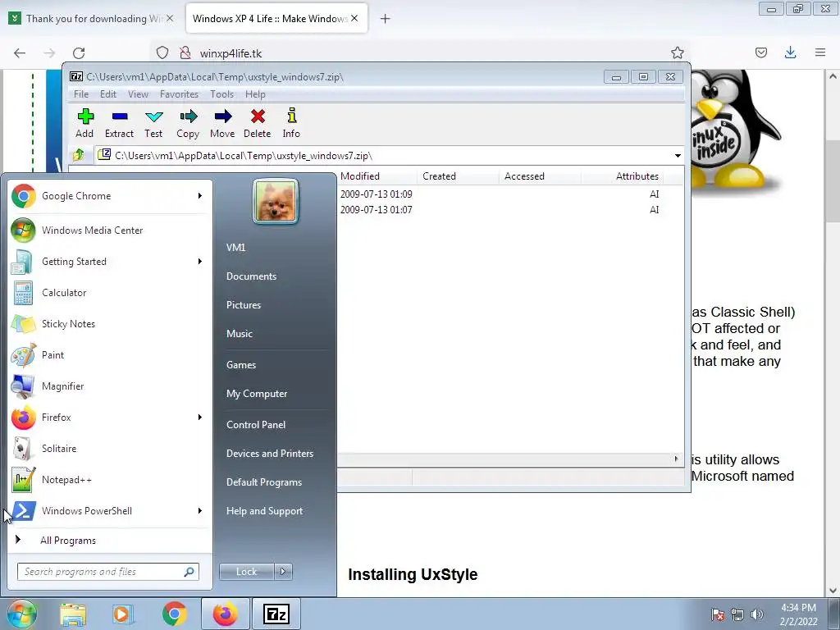Viewport: 840px width, 630px height.
Task: Expand Firefox jump list arrow
Action: (x=200, y=418)
